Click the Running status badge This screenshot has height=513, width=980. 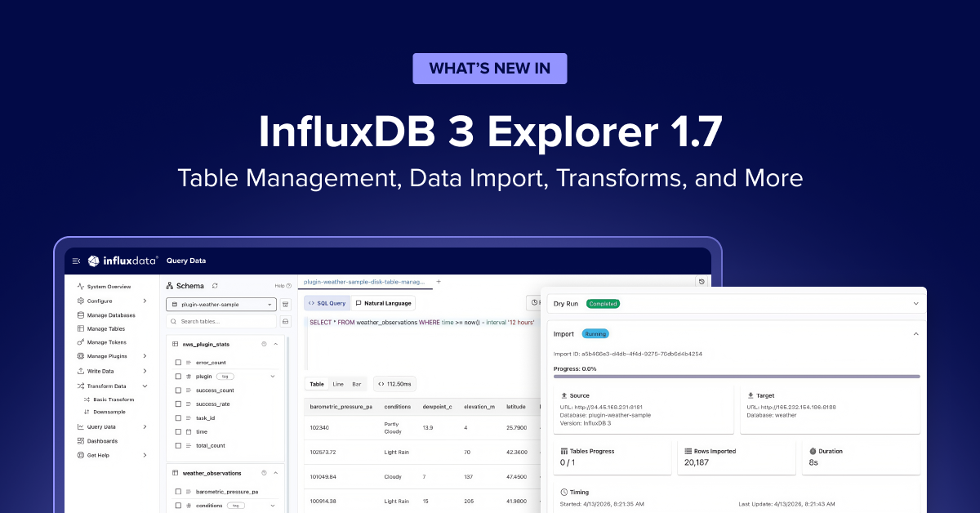point(595,334)
